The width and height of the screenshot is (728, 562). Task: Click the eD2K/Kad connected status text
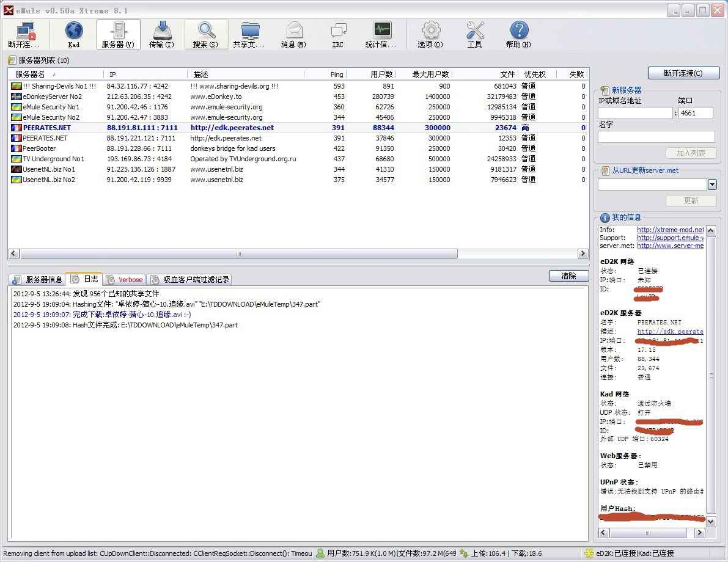pos(634,553)
